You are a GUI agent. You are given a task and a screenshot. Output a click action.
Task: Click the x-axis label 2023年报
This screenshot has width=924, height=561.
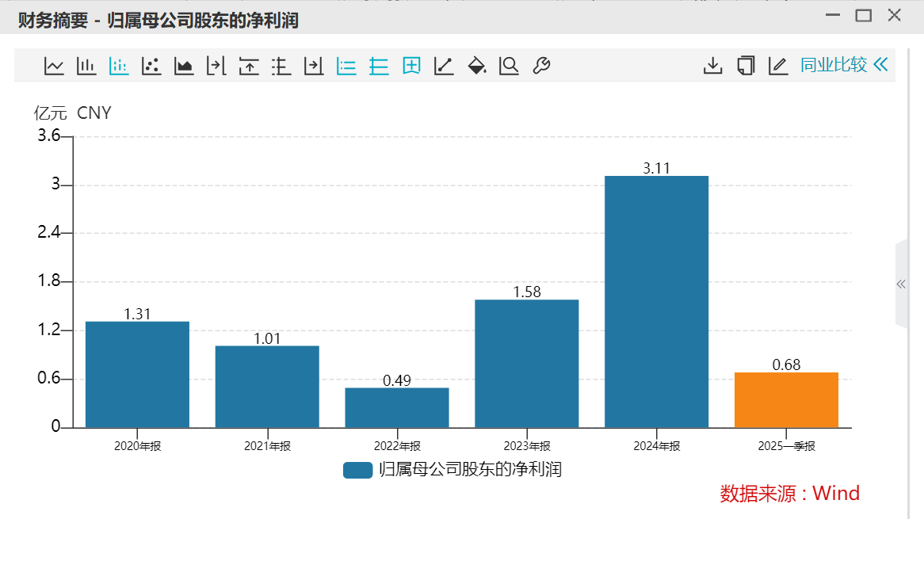[x=527, y=446]
